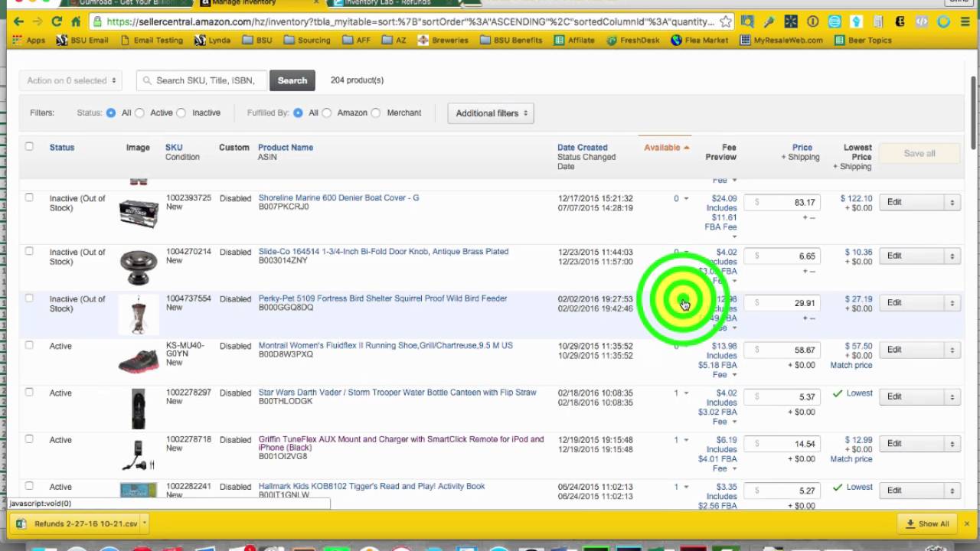Click the browser forward arrow
Viewport: 980px width, 551px height.
[38, 21]
